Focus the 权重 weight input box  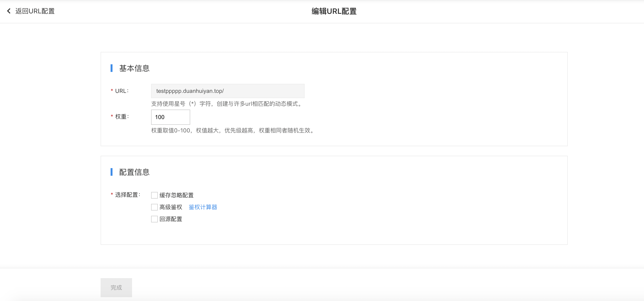(x=170, y=117)
